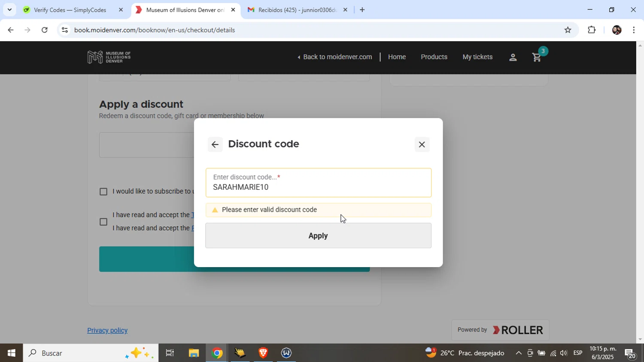Open a new browser tab
The image size is (644, 362).
(x=362, y=9)
